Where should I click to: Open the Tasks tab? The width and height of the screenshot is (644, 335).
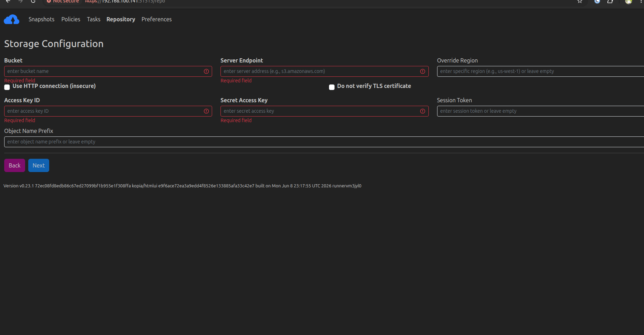93,19
